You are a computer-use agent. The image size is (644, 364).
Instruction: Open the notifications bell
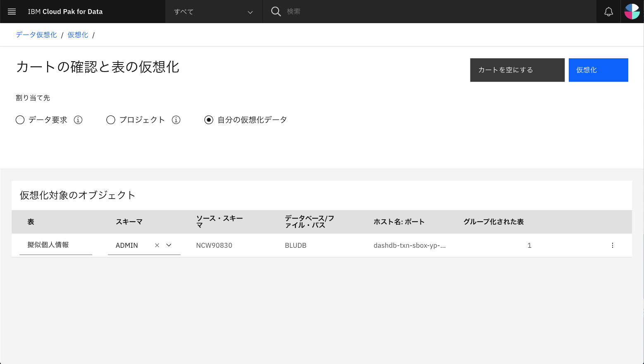[608, 11]
